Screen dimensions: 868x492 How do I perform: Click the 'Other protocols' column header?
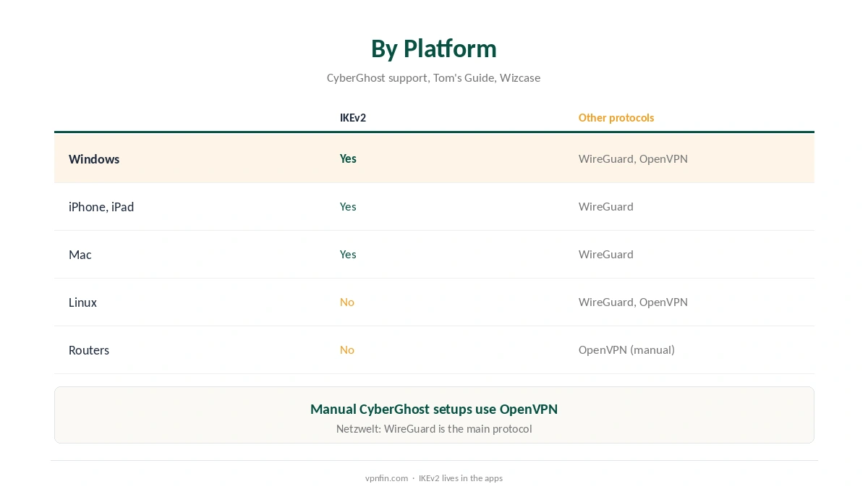(616, 118)
